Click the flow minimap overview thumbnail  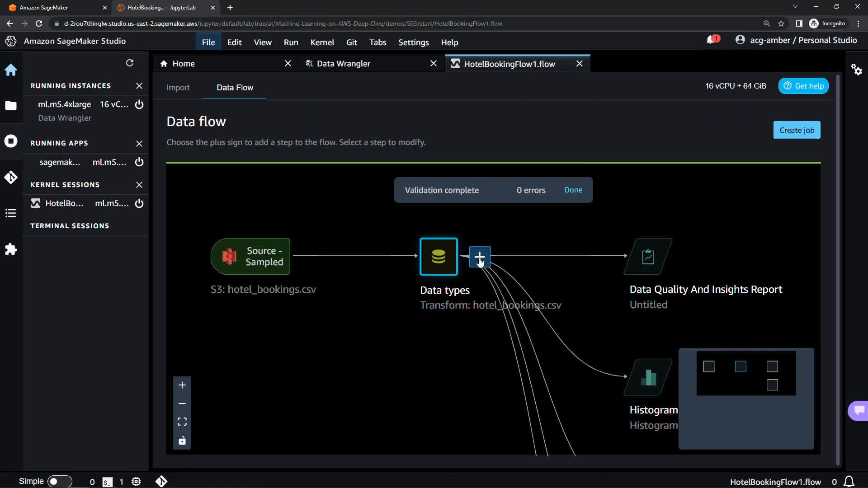coord(746,374)
